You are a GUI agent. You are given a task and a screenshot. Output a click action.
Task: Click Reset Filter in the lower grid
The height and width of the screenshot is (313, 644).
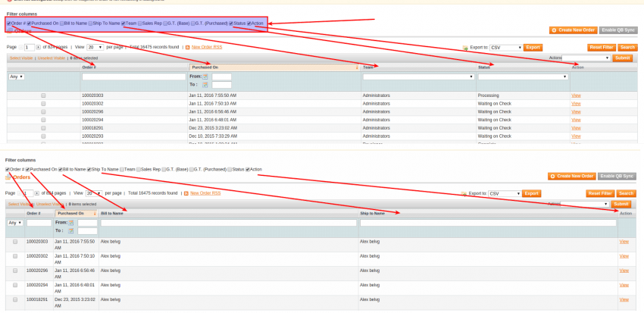(601, 193)
